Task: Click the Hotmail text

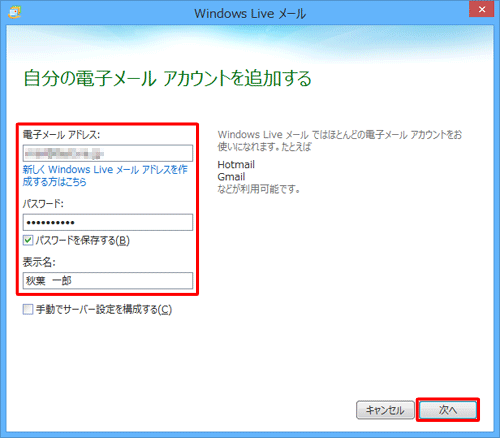Action: (236, 165)
